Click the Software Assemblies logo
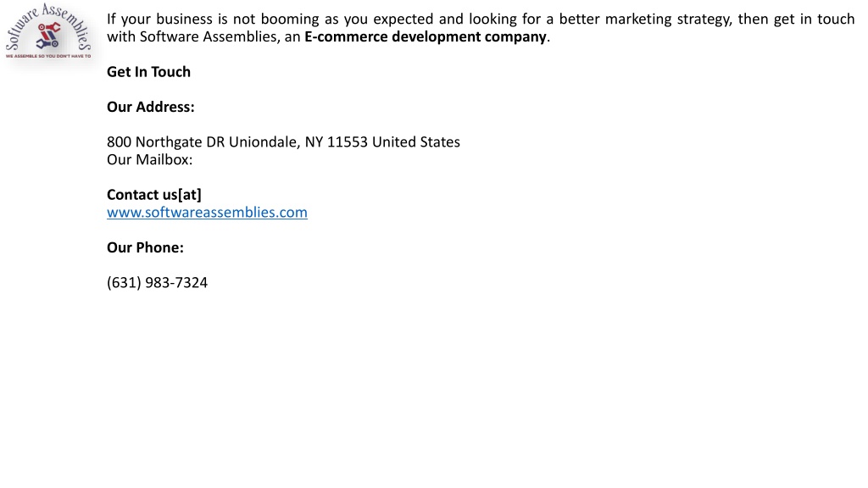The width and height of the screenshot is (868, 488). (48, 31)
